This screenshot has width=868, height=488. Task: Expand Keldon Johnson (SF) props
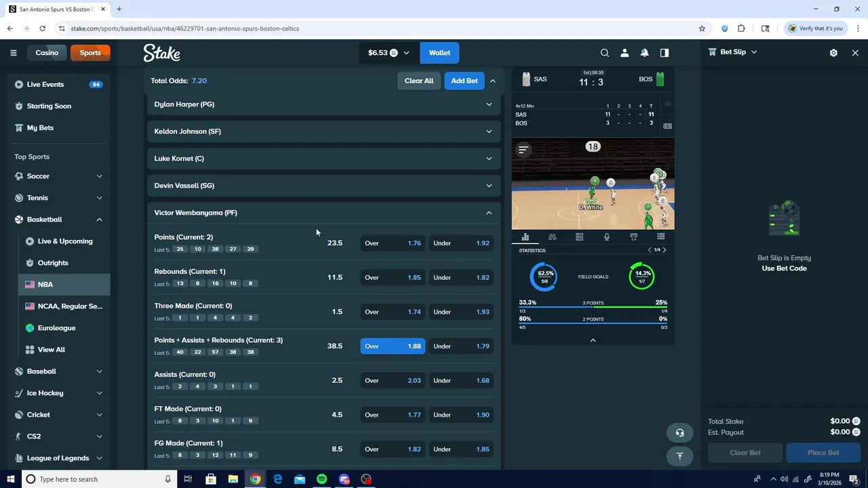(323, 131)
